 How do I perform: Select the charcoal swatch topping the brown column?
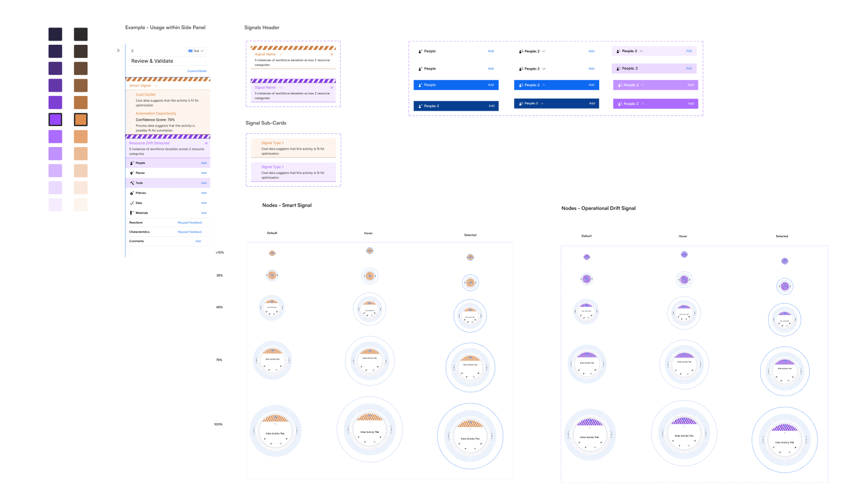81,34
